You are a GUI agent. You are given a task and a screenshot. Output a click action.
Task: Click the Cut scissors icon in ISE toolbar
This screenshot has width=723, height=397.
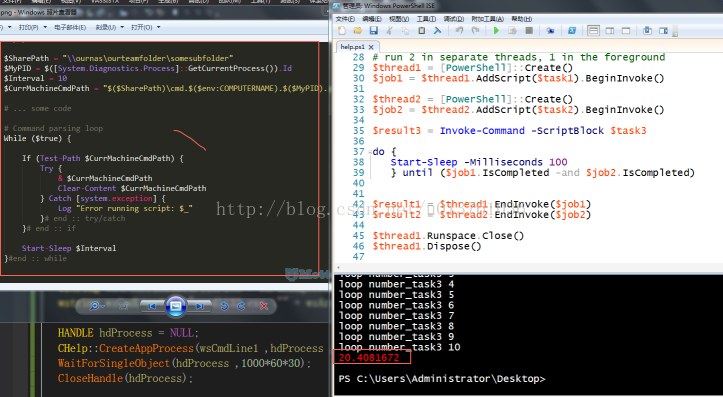point(390,30)
